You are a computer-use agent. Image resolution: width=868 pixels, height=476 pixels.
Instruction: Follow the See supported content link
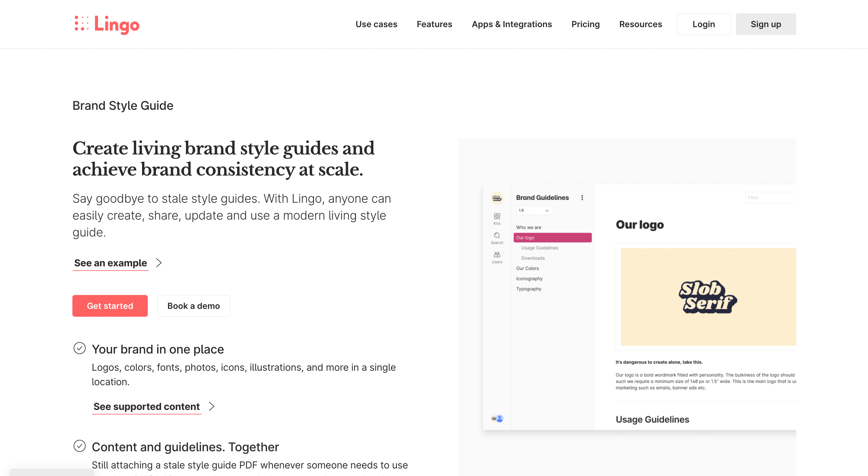coord(147,406)
